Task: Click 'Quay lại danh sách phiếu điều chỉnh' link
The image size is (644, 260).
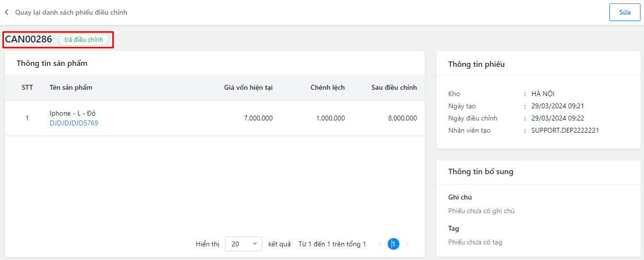Action: 71,12
